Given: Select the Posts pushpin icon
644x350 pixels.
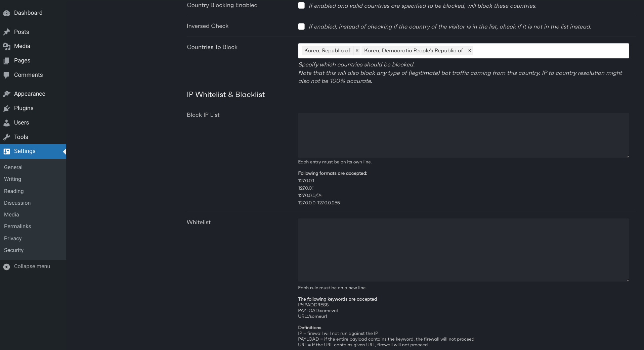Looking at the screenshot, I should [7, 32].
